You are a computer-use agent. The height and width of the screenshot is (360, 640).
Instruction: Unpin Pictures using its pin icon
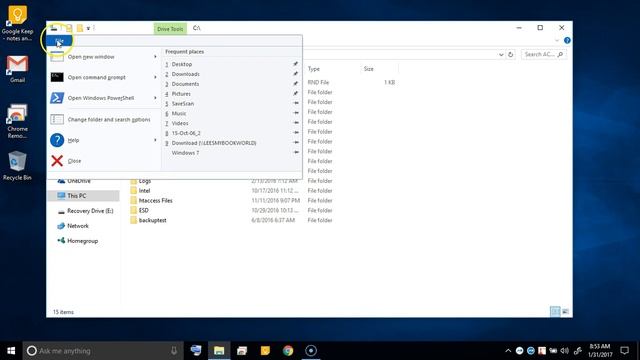(296, 93)
